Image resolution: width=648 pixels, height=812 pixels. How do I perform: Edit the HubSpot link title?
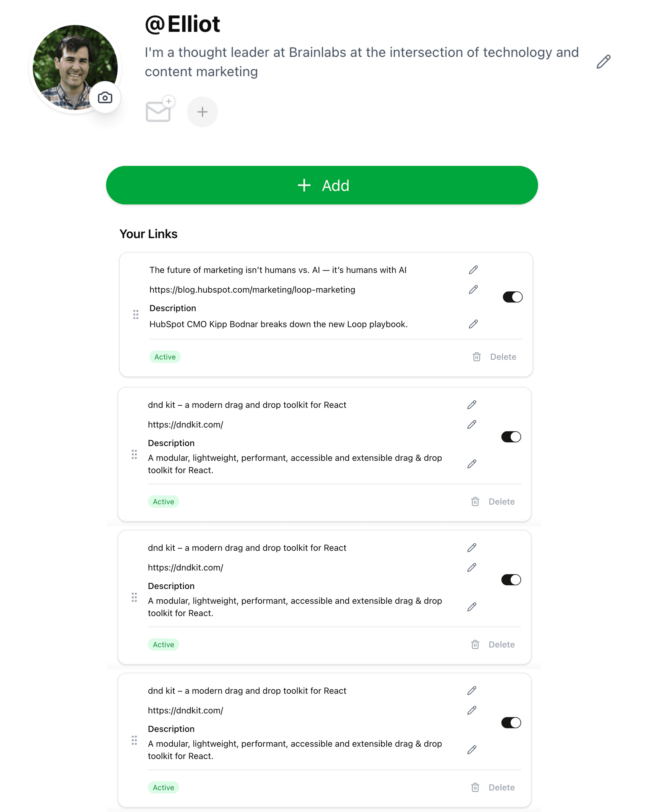473,270
